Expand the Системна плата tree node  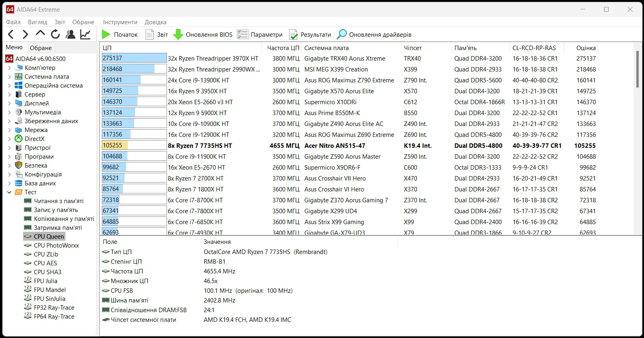tap(9, 77)
